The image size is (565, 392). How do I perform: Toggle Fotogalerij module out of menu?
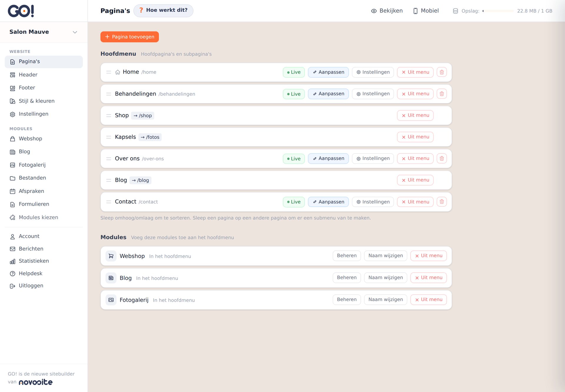tap(428, 300)
